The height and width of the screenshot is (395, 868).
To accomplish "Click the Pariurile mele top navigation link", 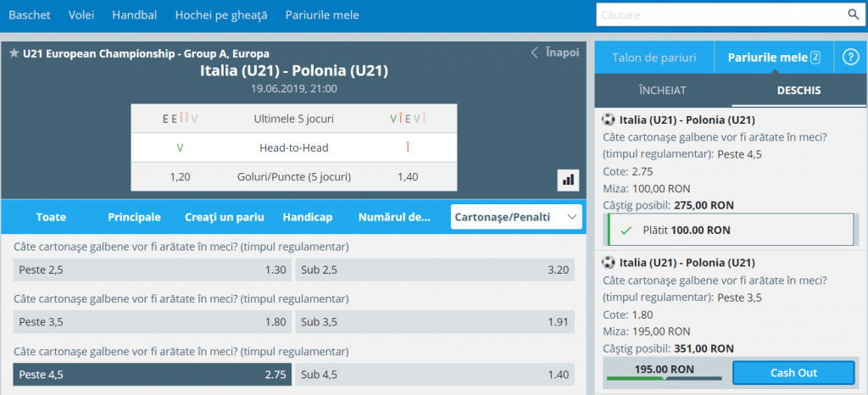I will point(322,15).
